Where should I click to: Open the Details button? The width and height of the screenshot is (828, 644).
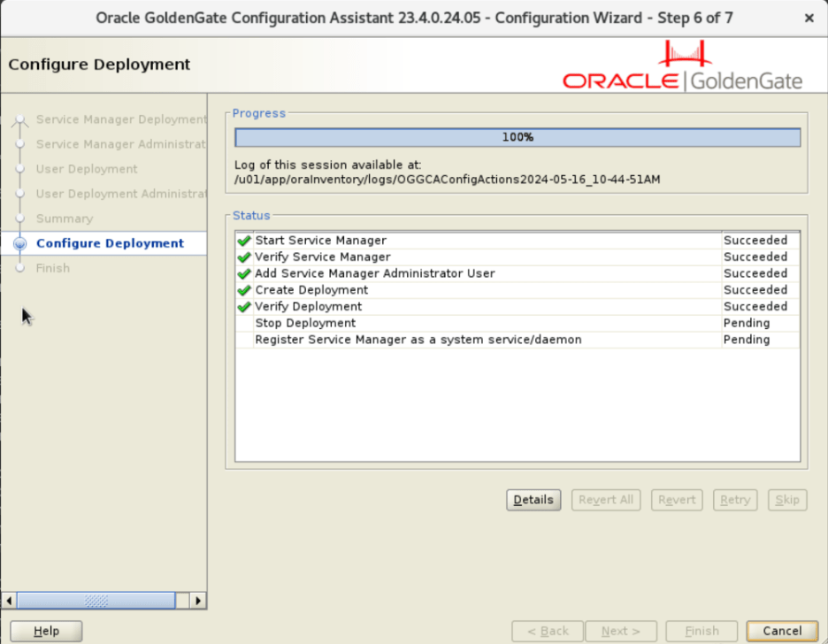pos(533,500)
